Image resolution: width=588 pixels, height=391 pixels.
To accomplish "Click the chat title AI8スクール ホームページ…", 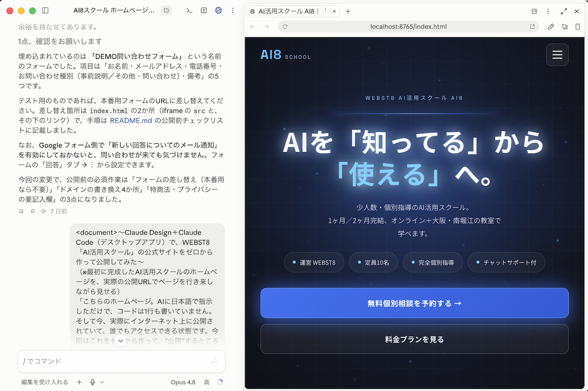I will 114,10.
